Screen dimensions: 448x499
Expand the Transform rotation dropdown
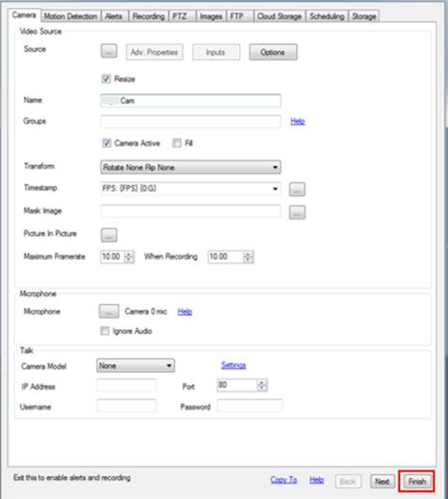point(190,167)
